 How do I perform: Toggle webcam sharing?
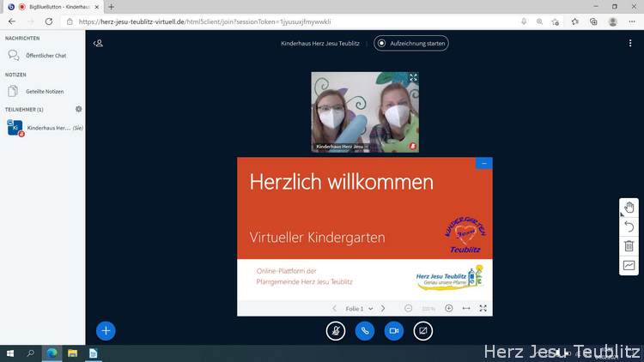click(x=394, y=330)
